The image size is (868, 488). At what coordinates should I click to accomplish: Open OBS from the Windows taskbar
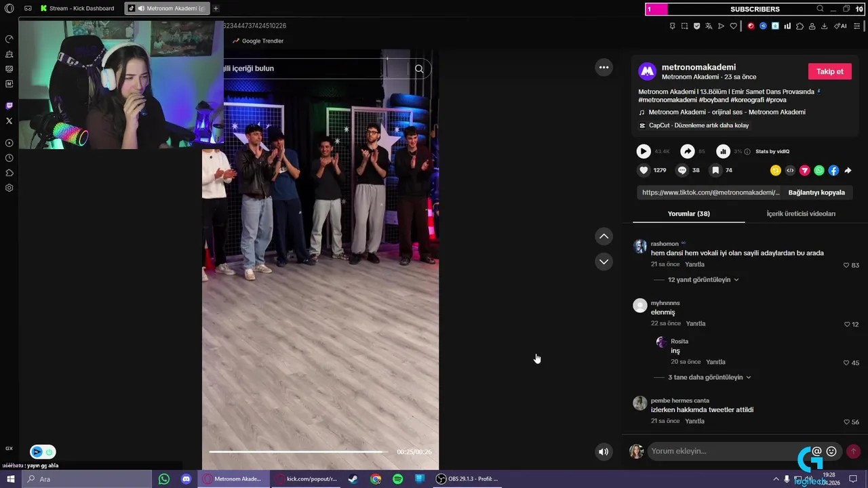(x=467, y=479)
